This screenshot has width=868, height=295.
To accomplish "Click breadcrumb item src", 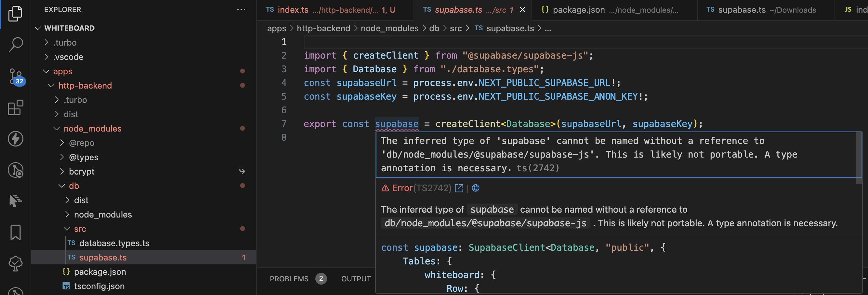I will (x=455, y=28).
